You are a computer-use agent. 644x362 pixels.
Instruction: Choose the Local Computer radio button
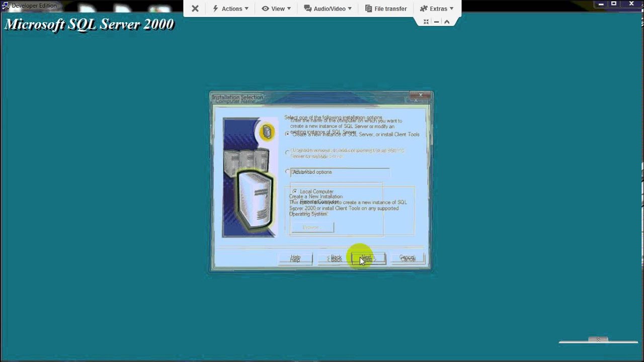click(295, 191)
